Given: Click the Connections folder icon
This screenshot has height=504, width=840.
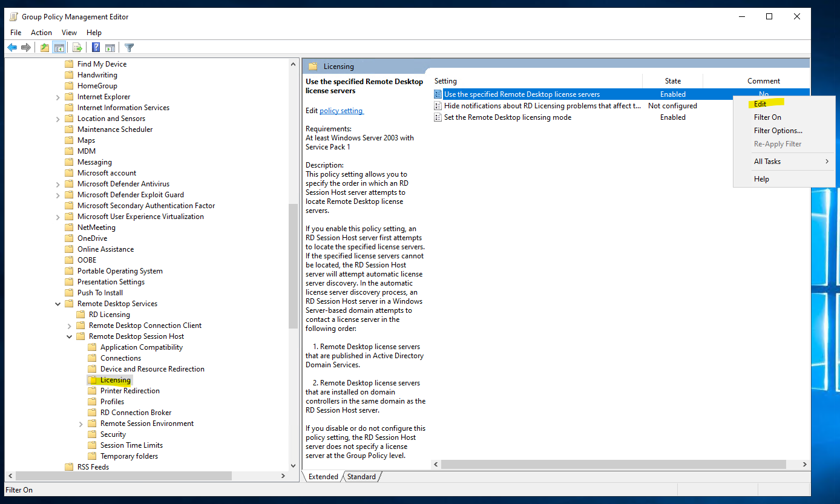Looking at the screenshot, I should 92,358.
